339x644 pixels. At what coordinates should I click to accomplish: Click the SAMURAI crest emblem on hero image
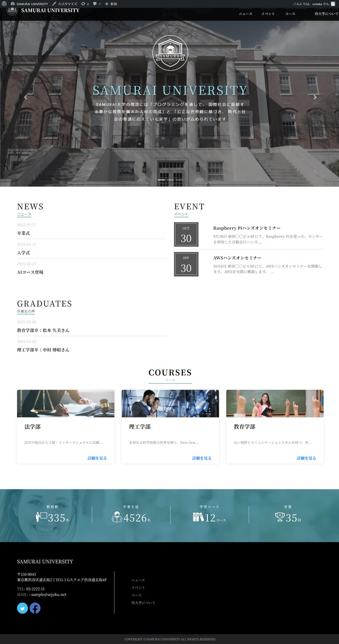point(169,52)
